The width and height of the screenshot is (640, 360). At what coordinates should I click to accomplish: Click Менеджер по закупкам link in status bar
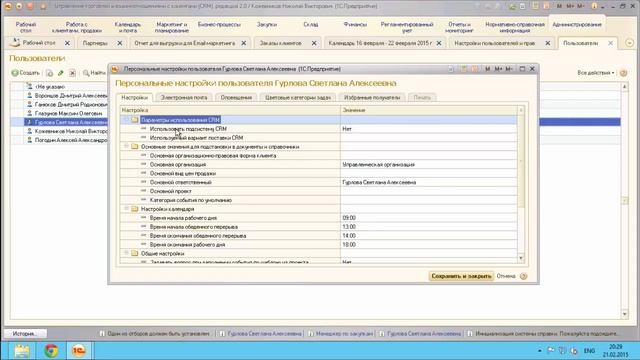tap(344, 333)
